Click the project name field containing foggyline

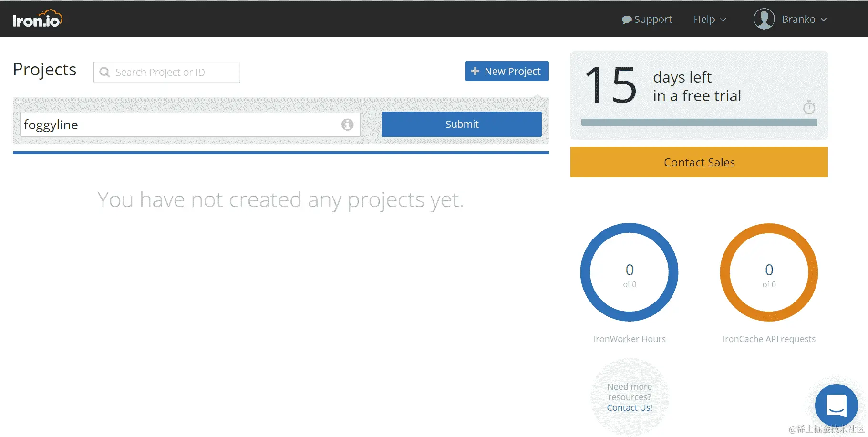coord(190,125)
